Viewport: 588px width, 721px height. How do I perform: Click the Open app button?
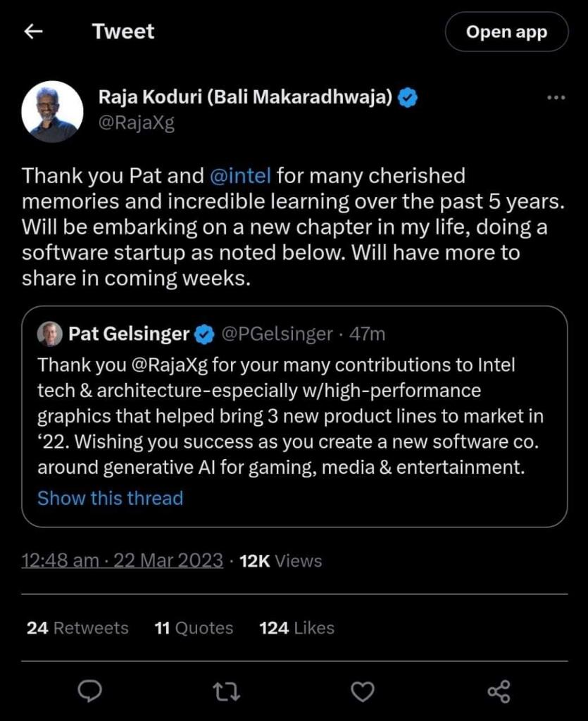pos(506,32)
